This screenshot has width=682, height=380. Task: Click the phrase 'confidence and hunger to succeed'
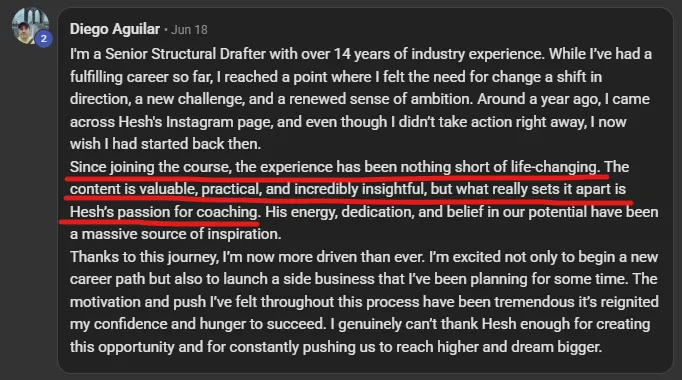[x=209, y=324]
